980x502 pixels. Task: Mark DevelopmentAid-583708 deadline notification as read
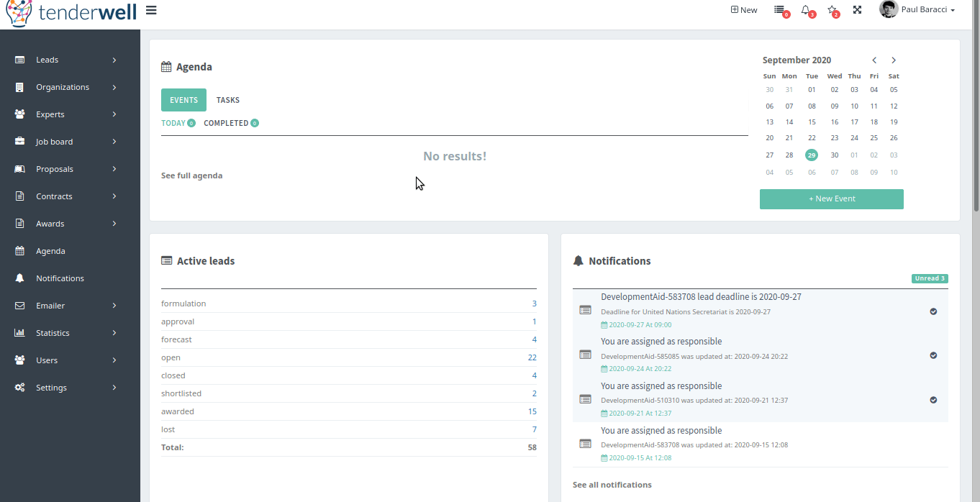933,311
